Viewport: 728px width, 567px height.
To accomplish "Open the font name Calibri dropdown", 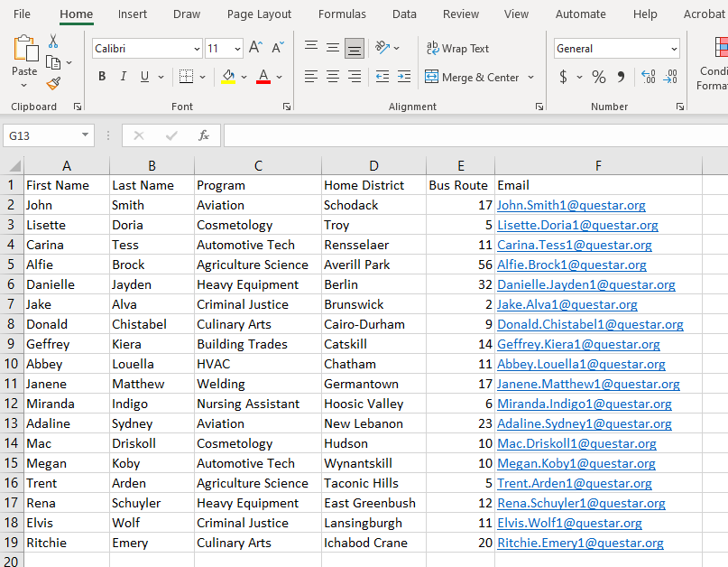I will click(197, 49).
